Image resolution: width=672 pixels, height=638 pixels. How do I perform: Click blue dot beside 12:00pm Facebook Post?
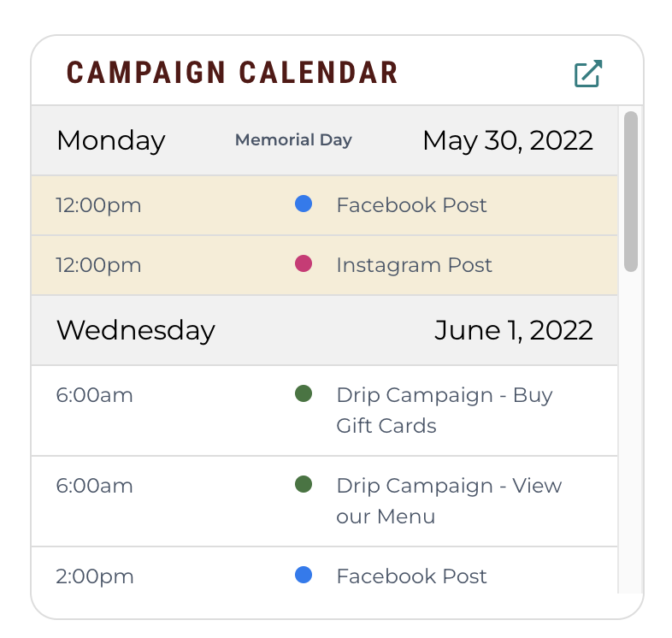pos(304,204)
